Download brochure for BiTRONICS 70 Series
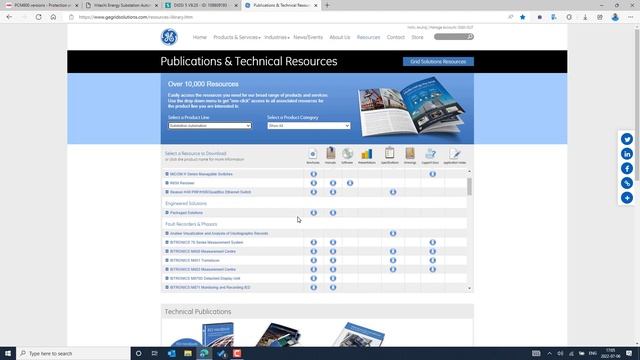This screenshot has height=360, width=640. click(313, 242)
